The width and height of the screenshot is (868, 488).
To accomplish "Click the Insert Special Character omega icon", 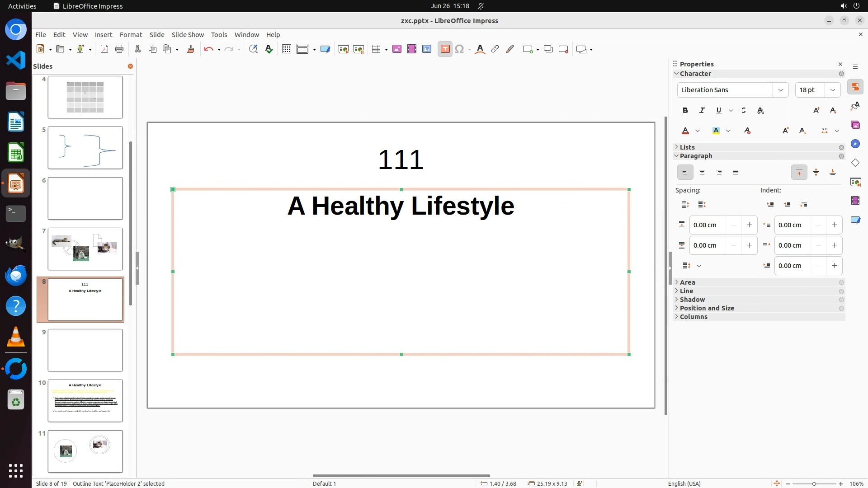I will pos(459,49).
